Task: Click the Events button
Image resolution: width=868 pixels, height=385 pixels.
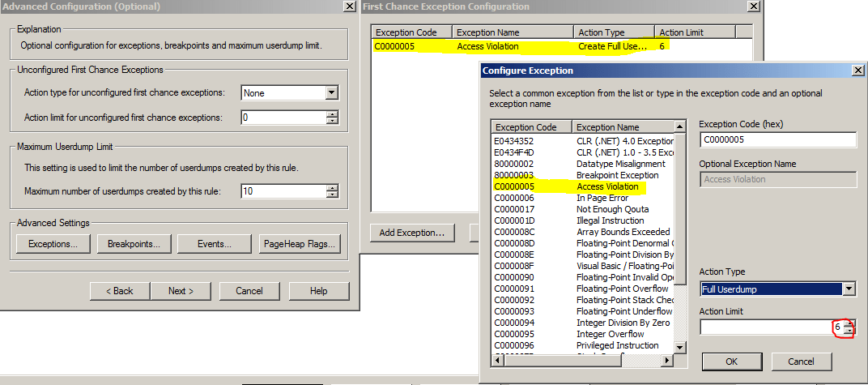Action: point(215,244)
